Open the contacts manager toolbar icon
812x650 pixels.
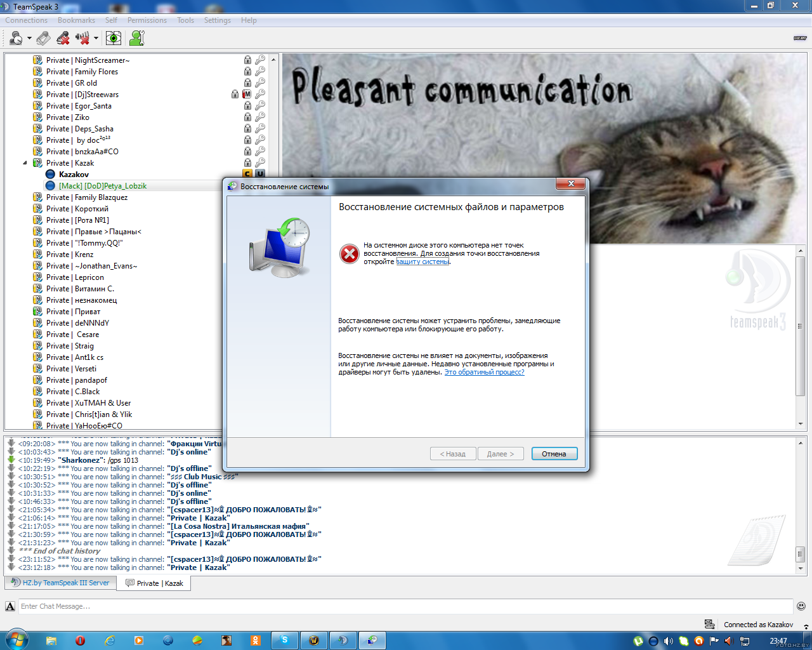136,38
